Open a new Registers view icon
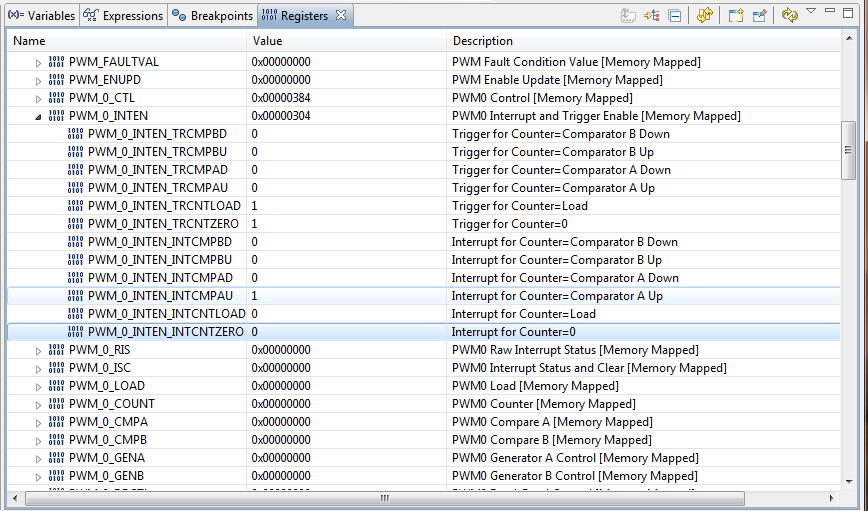Screen dimensions: 868x511 tap(736, 15)
